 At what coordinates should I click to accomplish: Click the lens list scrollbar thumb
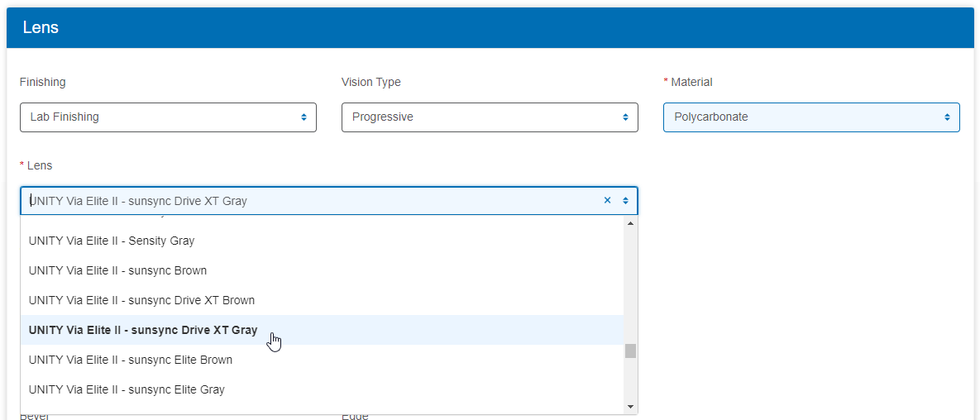pyautogui.click(x=630, y=351)
